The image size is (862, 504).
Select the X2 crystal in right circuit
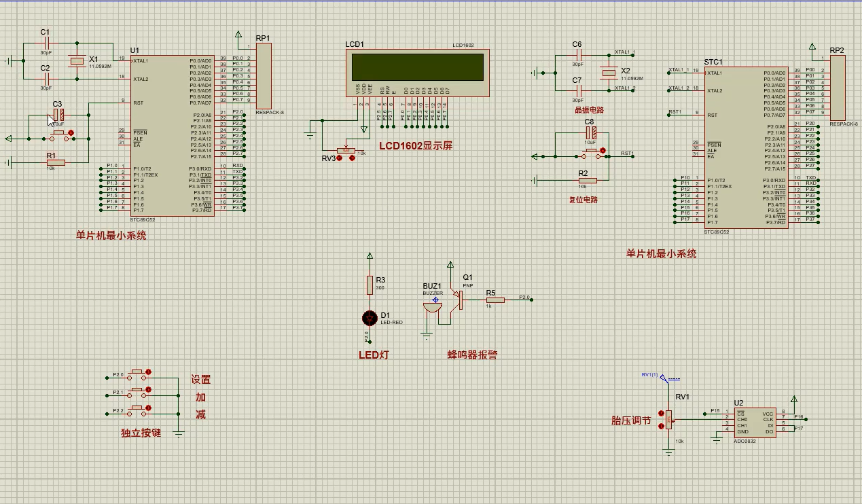coord(609,73)
